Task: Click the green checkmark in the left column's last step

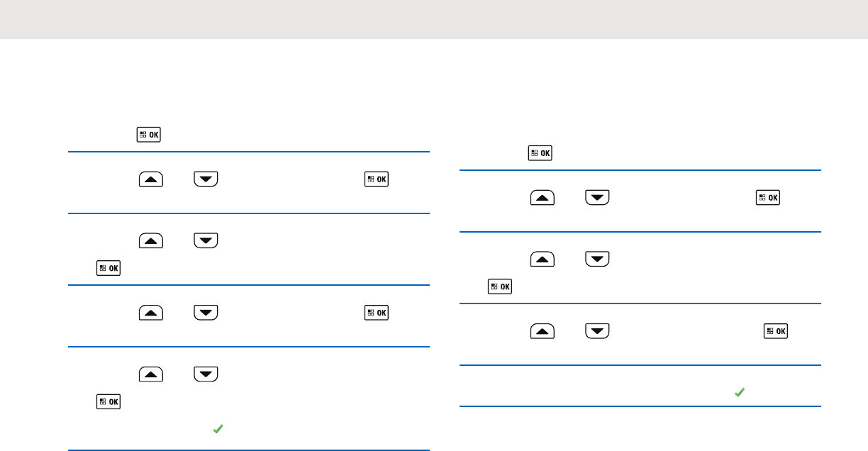Action: (x=218, y=430)
